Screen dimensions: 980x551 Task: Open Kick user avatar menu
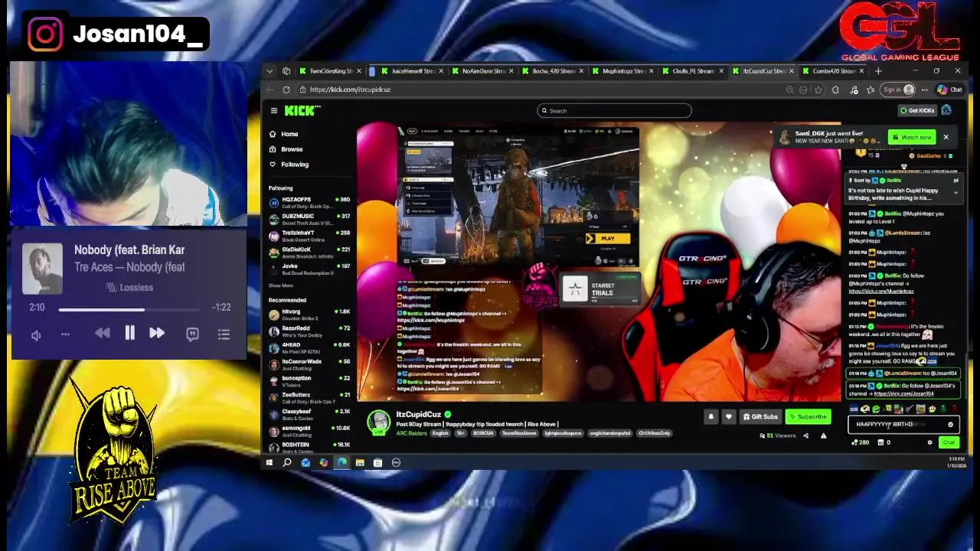click(946, 110)
